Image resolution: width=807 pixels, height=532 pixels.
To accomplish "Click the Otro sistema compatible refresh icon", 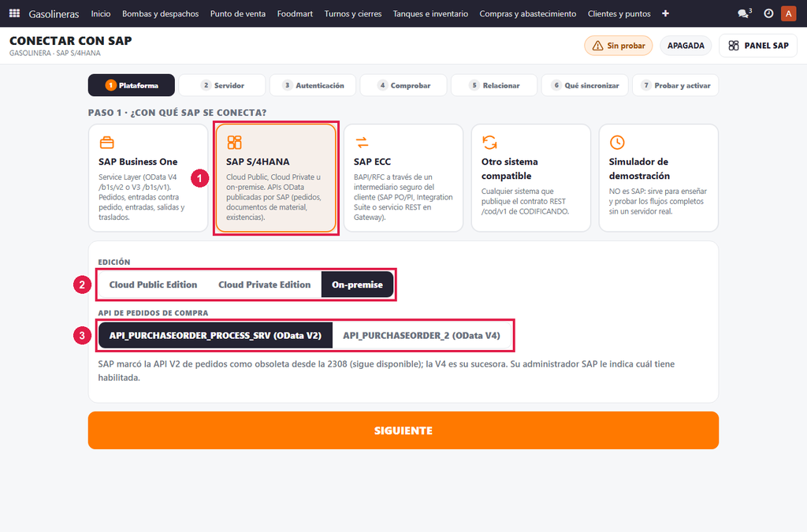I will tap(489, 142).
